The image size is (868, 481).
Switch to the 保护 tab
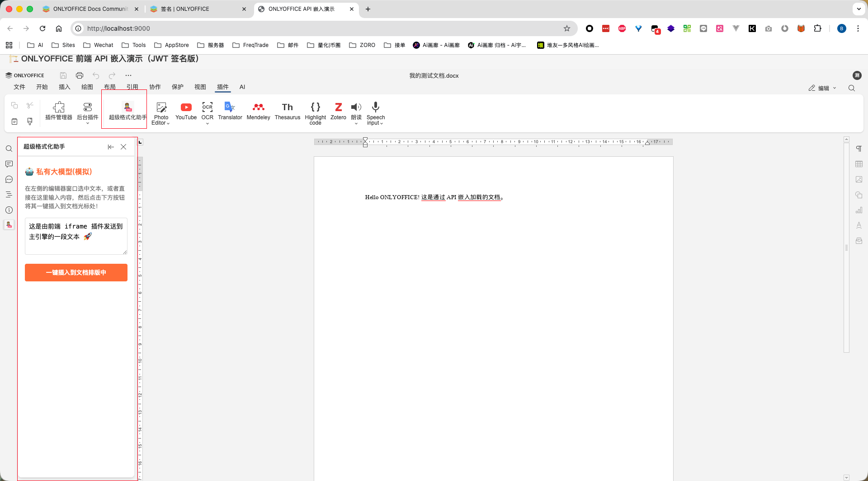tap(178, 87)
